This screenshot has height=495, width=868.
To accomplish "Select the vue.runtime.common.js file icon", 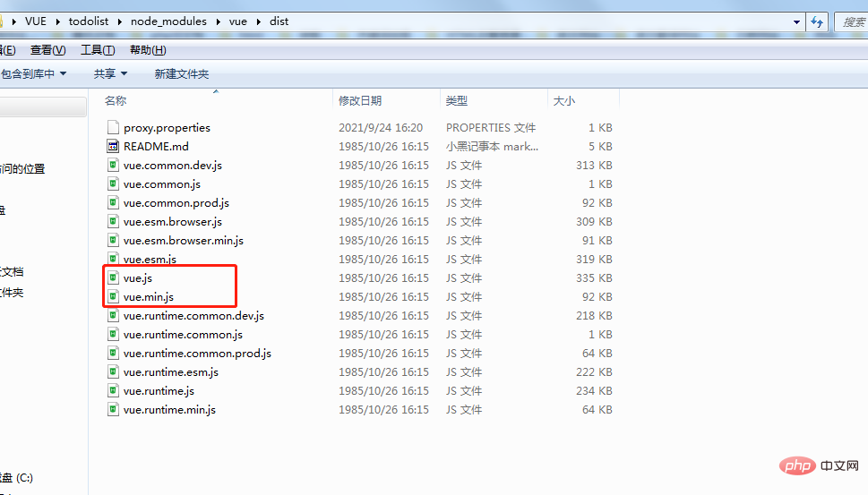I will pos(113,334).
